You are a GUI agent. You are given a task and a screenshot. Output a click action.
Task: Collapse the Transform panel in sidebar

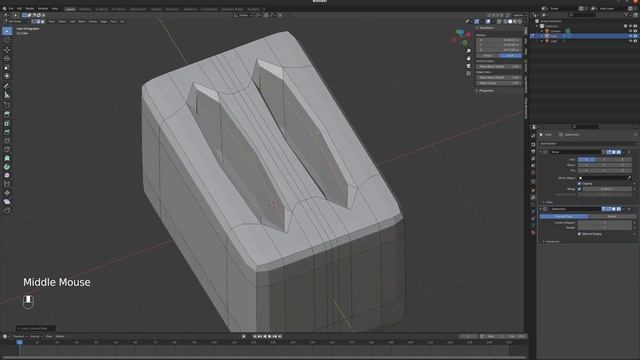(x=487, y=28)
